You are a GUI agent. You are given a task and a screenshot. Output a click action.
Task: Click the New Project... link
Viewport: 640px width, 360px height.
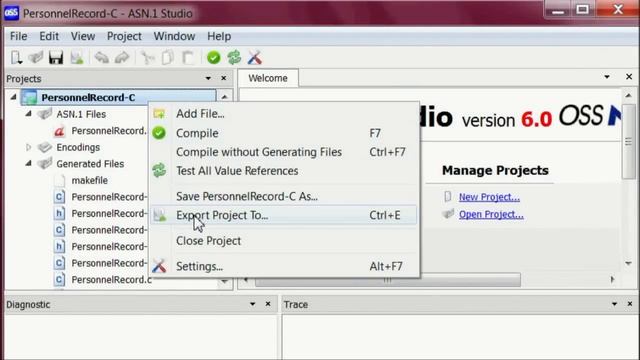[x=489, y=197]
